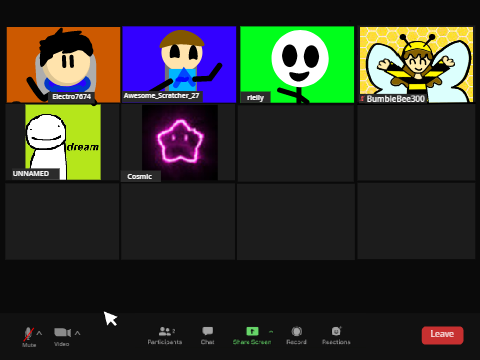Toggle the Video camera icon
The image size is (480, 360).
pyautogui.click(x=62, y=332)
